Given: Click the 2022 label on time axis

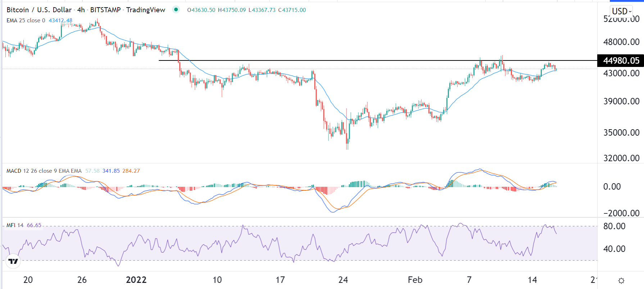Looking at the screenshot, I should (x=136, y=280).
